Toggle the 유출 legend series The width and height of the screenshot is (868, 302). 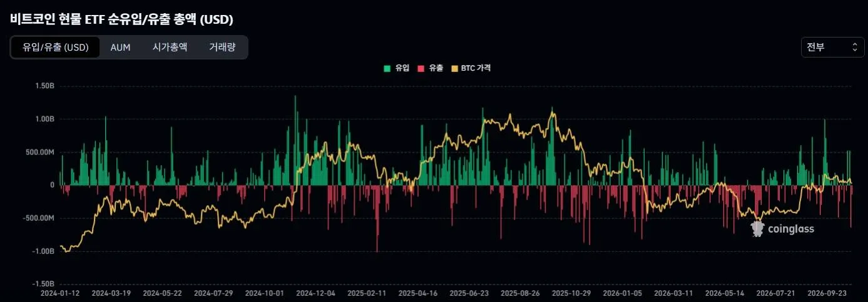click(x=430, y=68)
